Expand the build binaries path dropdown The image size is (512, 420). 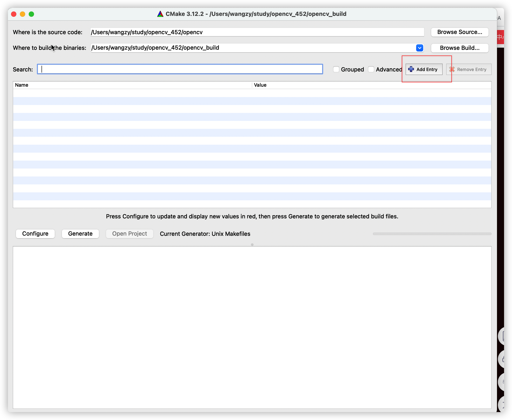(419, 48)
